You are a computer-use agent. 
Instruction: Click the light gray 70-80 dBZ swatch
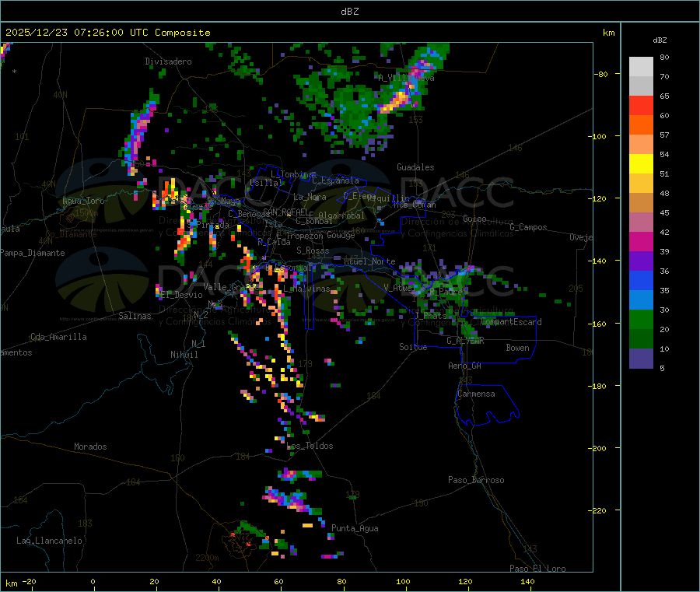[x=641, y=67]
